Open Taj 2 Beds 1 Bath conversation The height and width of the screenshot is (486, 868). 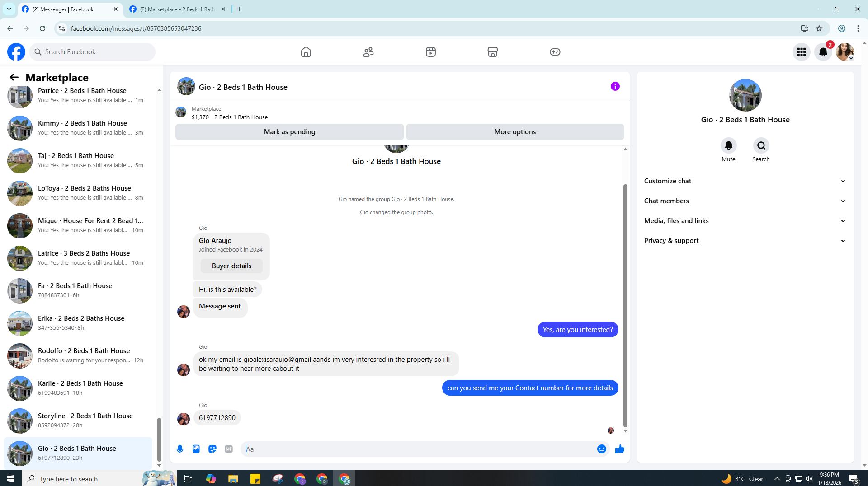tap(78, 160)
